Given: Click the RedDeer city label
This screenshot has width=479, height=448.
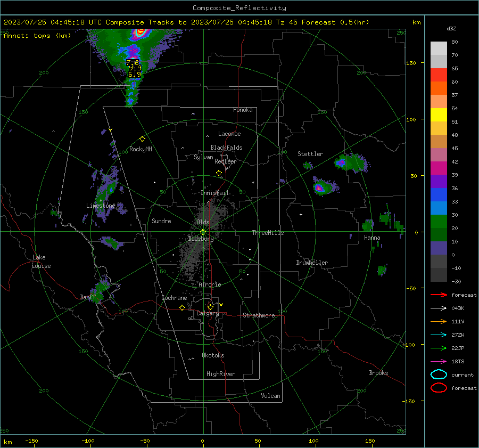Looking at the screenshot, I should pos(226,161).
